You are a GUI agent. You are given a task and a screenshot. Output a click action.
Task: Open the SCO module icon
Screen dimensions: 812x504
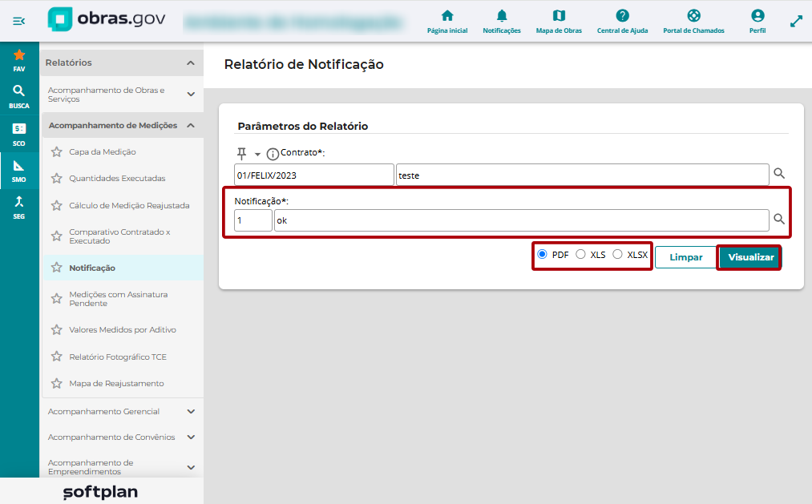pyautogui.click(x=19, y=134)
